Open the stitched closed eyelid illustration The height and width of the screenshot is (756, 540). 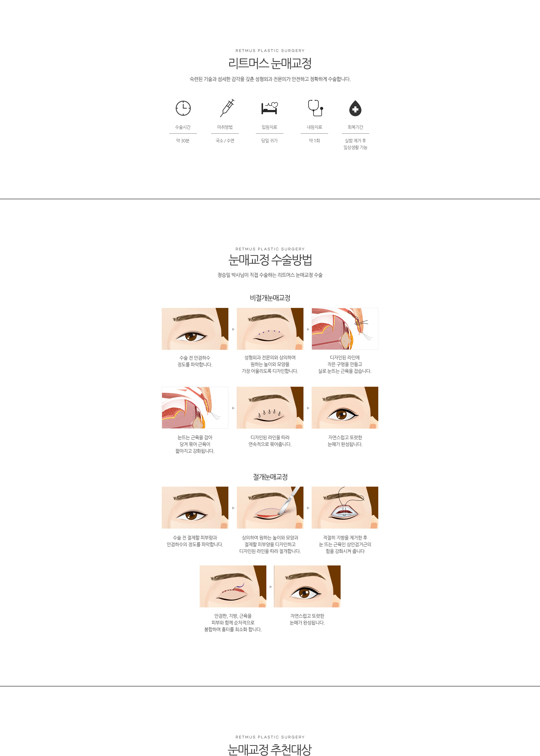[233, 586]
